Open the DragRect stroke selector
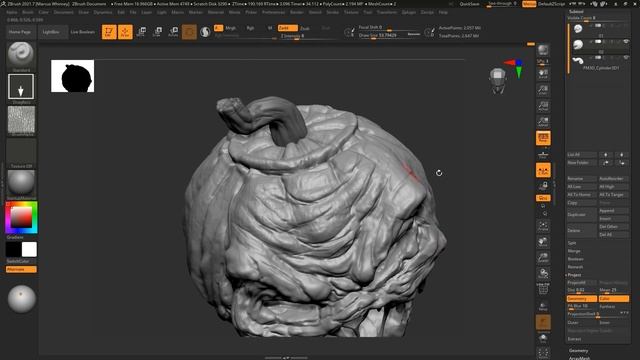640x360 pixels. pyautogui.click(x=21, y=86)
